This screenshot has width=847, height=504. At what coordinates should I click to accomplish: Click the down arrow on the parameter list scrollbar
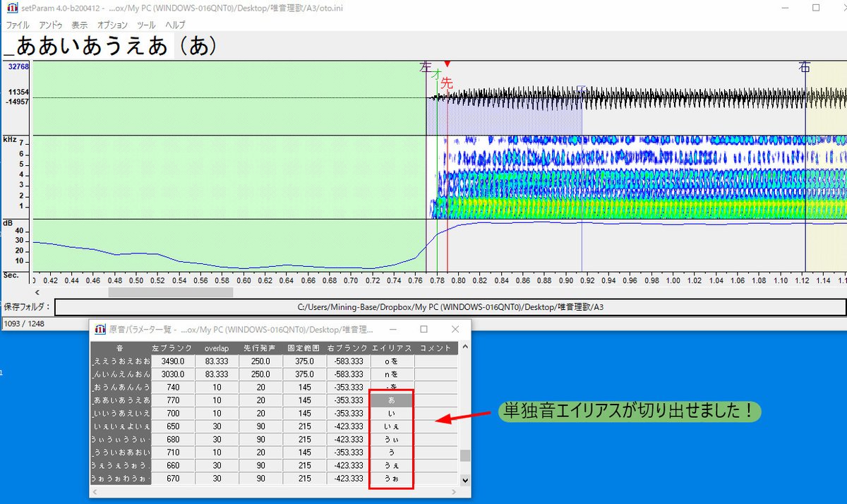[x=464, y=480]
